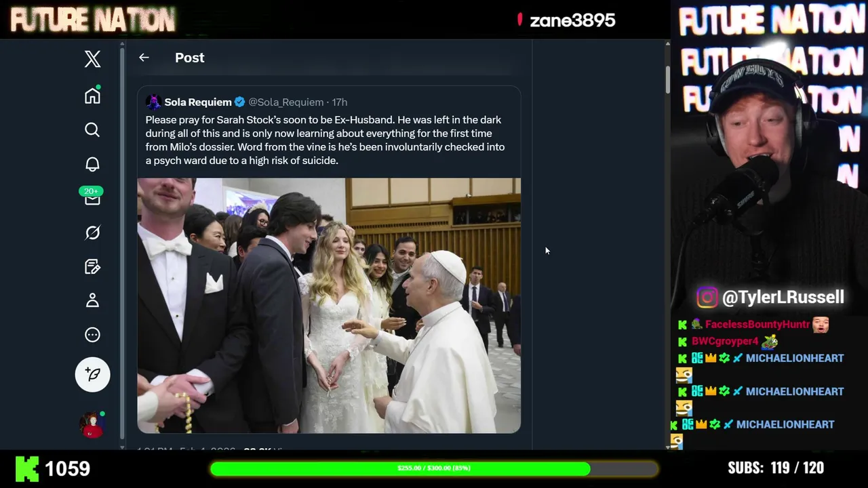Screen dimensions: 868x488
Task: Click the first MICHAELIONHEART chat name
Action: (795, 358)
